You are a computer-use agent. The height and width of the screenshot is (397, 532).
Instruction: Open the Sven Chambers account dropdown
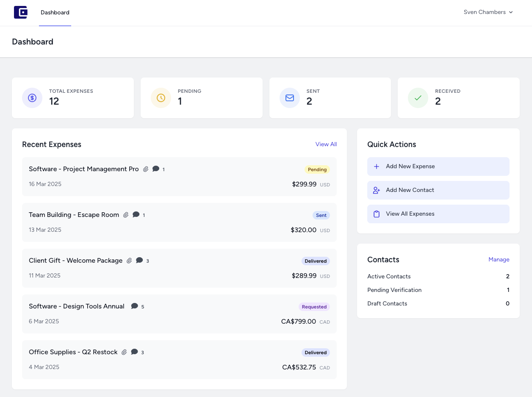(488, 12)
